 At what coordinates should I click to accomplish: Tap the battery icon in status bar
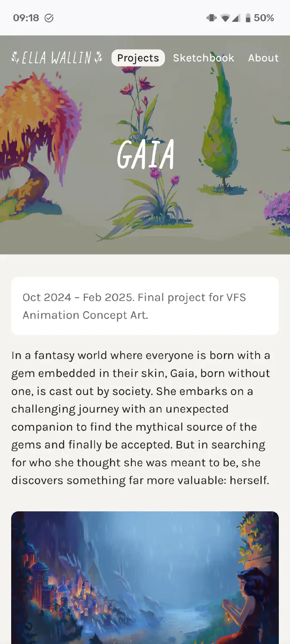(248, 18)
